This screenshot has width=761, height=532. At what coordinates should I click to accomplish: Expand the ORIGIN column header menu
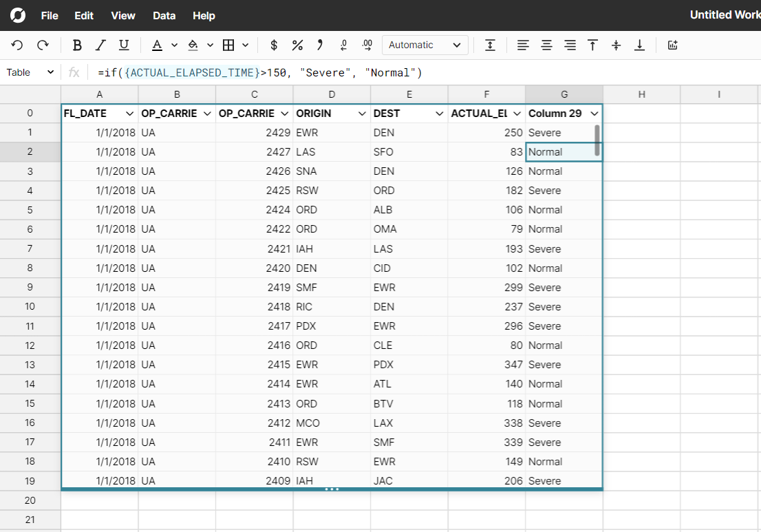coord(363,114)
